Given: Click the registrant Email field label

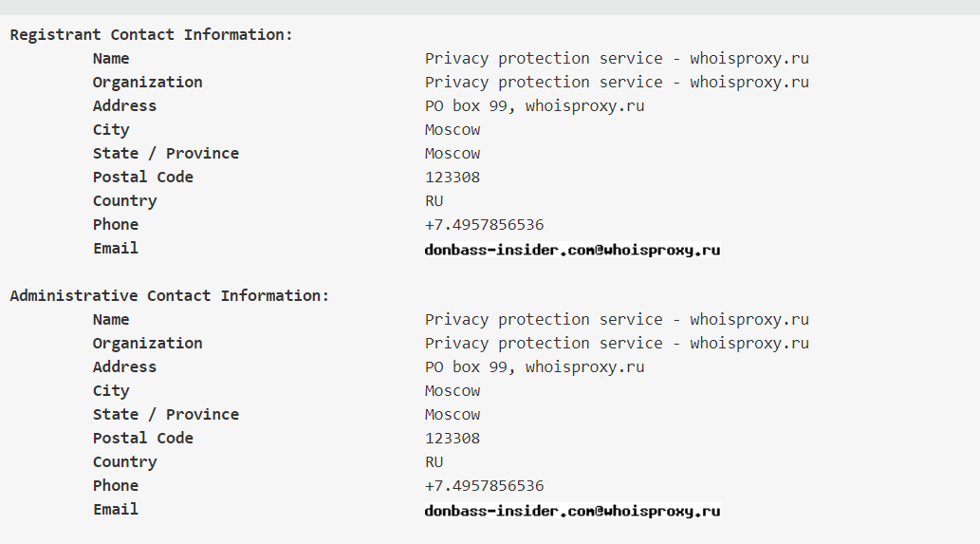Looking at the screenshot, I should click(x=116, y=249).
